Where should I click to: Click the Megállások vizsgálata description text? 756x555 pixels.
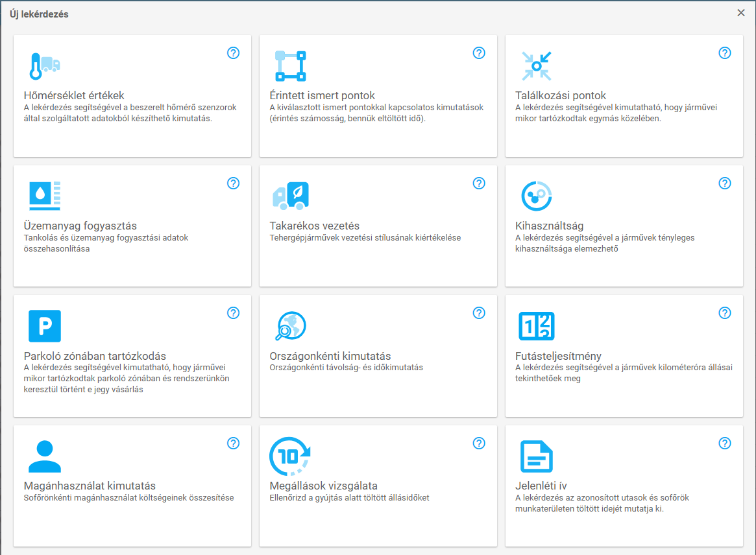(x=349, y=498)
